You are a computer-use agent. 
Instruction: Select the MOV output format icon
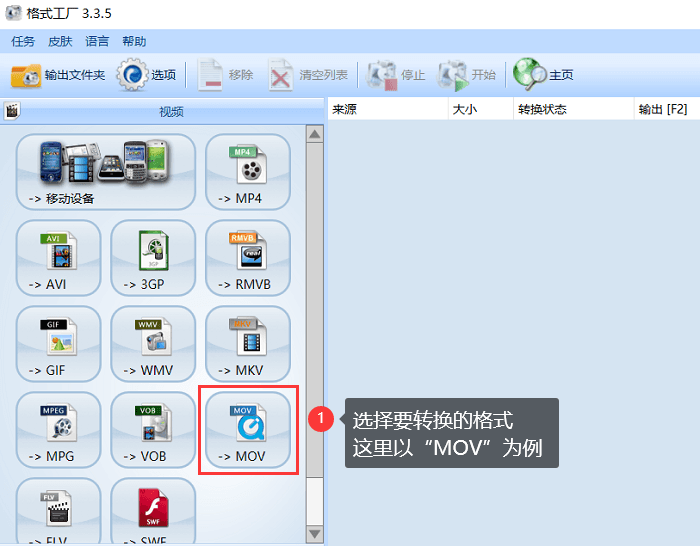coord(248,430)
